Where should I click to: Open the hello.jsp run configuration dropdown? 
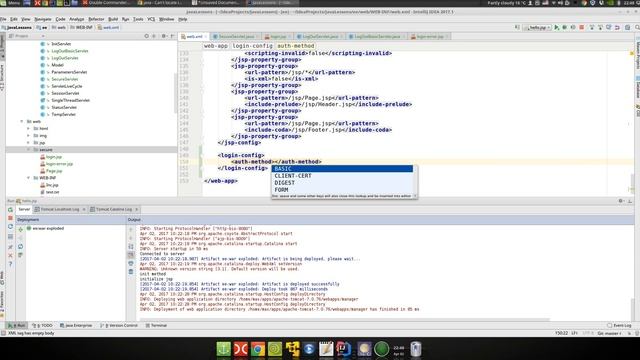537,27
